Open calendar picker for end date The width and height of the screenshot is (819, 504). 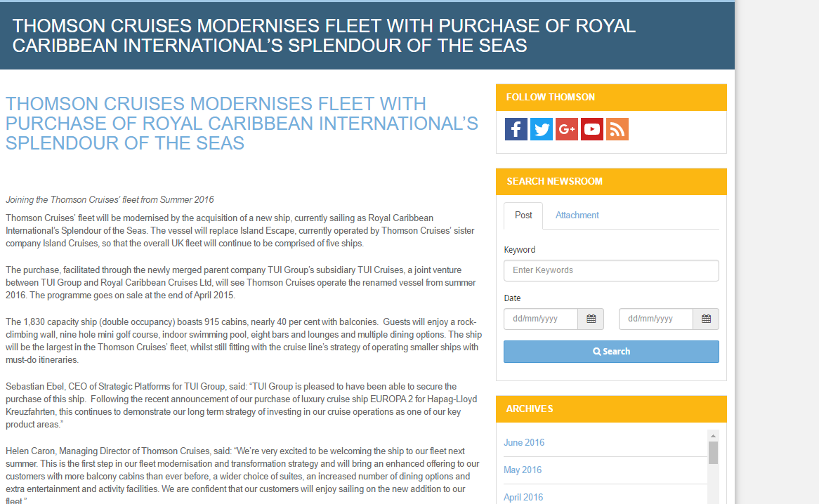pos(706,319)
